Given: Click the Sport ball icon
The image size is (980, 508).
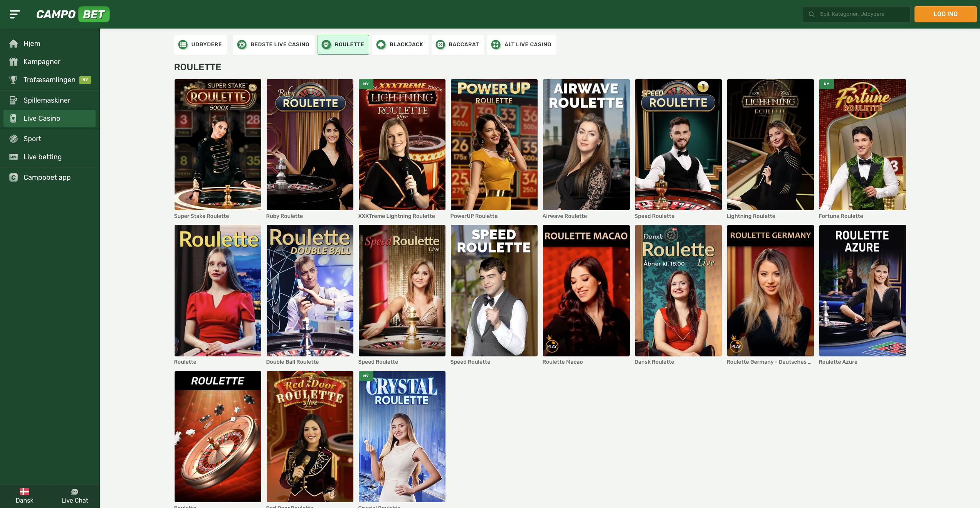Looking at the screenshot, I should (x=13, y=139).
